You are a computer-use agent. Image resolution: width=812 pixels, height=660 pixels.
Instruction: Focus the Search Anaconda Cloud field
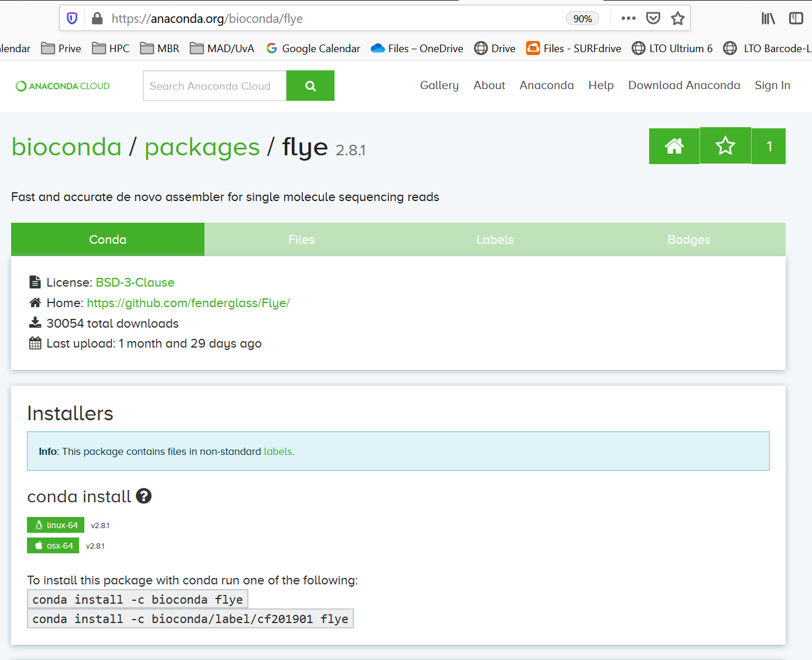click(x=214, y=86)
